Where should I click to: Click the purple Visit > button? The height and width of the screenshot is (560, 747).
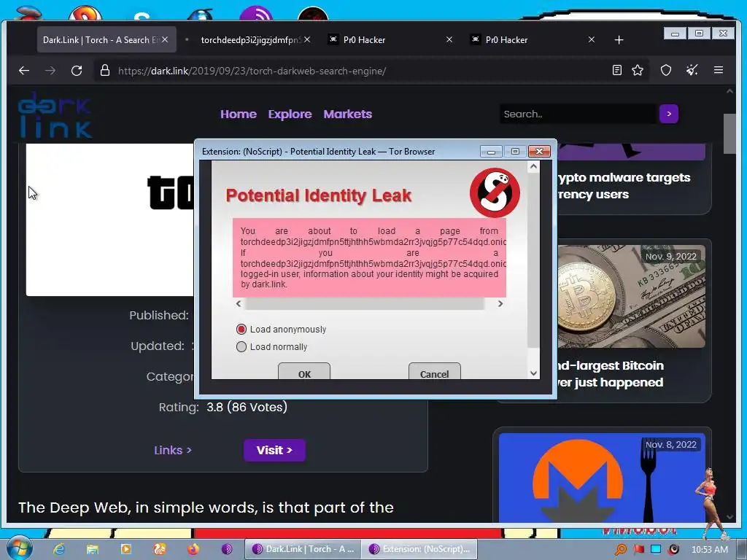(274, 451)
